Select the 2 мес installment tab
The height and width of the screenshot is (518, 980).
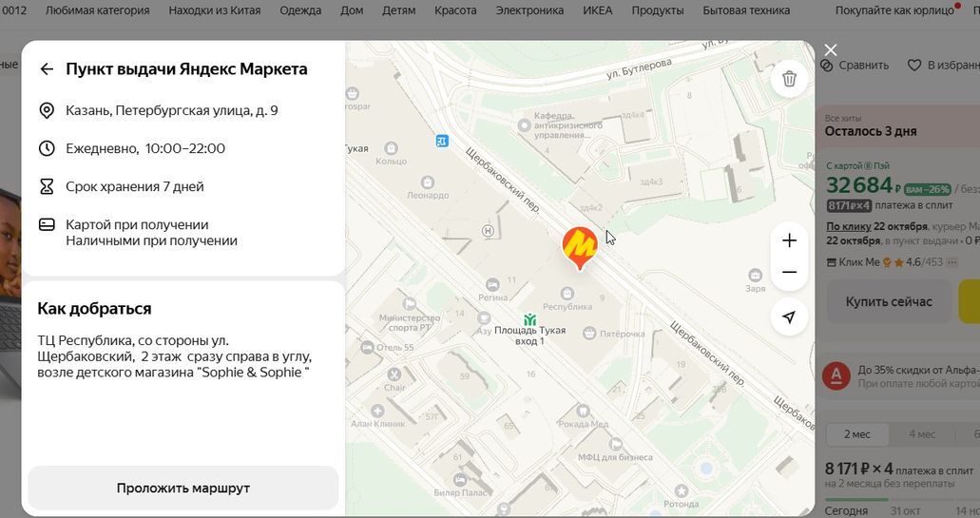(856, 433)
